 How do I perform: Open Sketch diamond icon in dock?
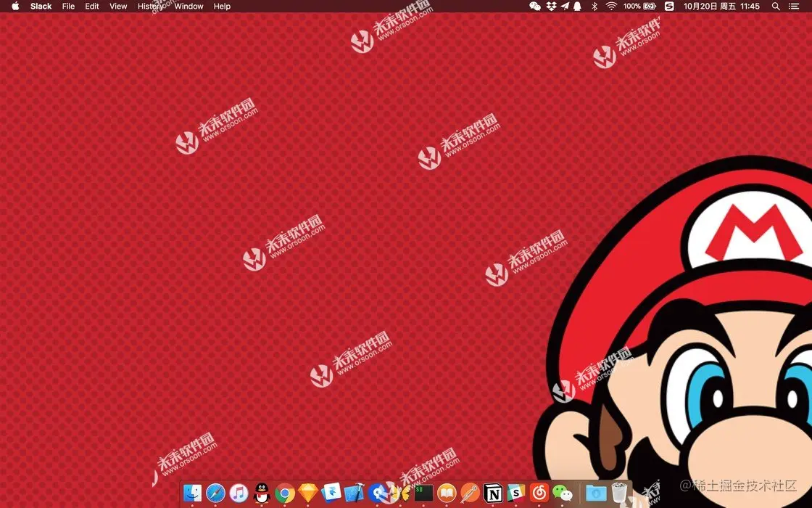click(308, 493)
